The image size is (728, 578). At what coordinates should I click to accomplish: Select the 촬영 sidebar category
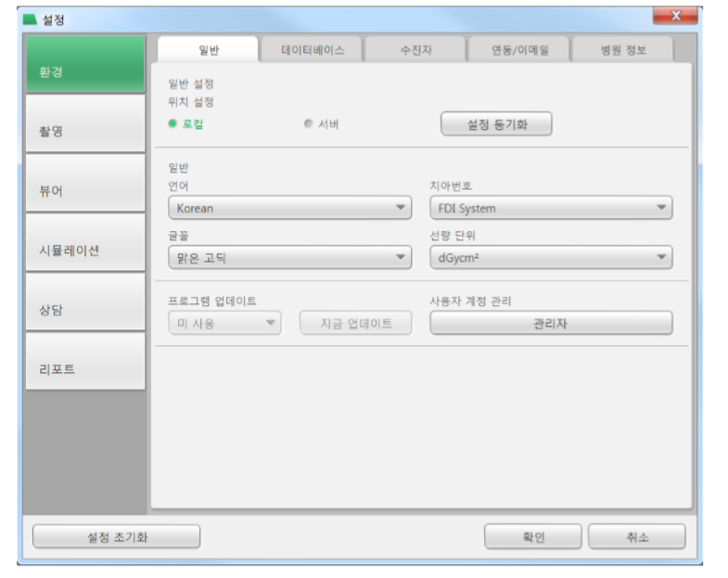click(85, 123)
